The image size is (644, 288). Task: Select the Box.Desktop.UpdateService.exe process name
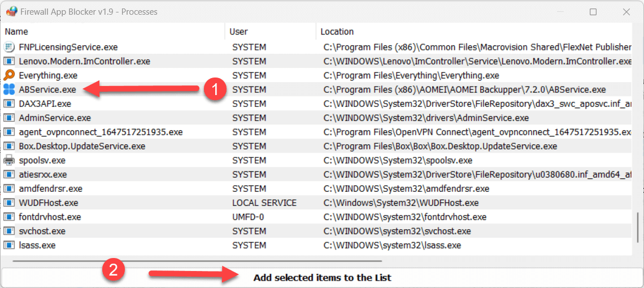coord(82,146)
